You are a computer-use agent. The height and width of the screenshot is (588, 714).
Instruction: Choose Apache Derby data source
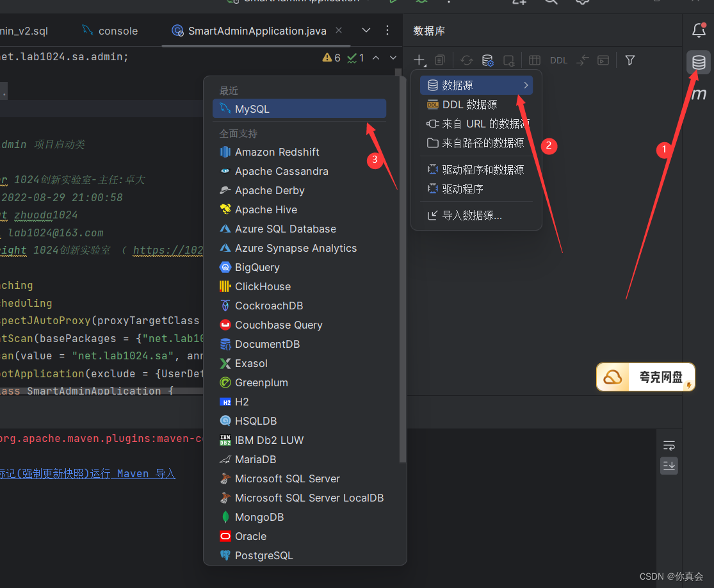[299, 190]
